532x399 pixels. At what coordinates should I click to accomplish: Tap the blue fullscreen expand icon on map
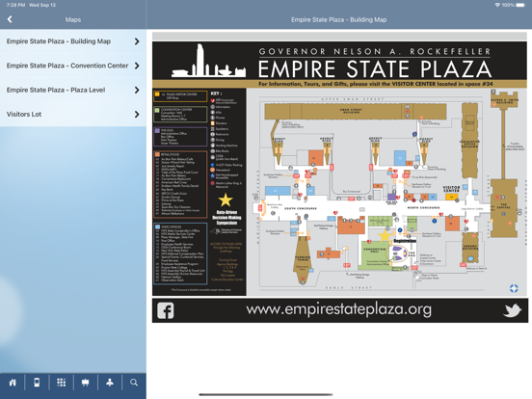(x=514, y=288)
